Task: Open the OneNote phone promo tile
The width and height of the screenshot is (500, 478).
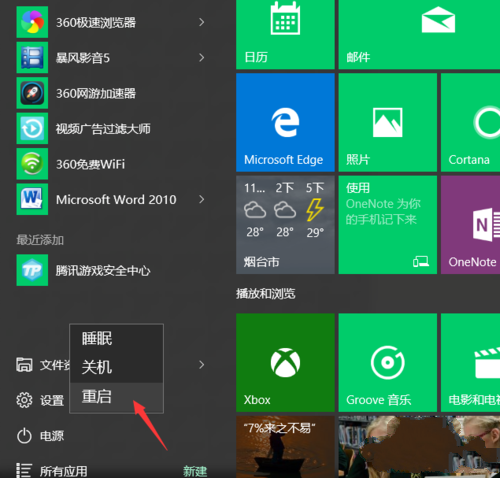Action: [388, 225]
